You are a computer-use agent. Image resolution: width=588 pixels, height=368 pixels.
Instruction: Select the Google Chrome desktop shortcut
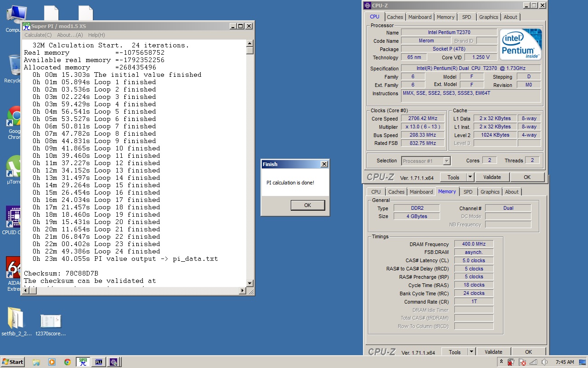tap(14, 122)
